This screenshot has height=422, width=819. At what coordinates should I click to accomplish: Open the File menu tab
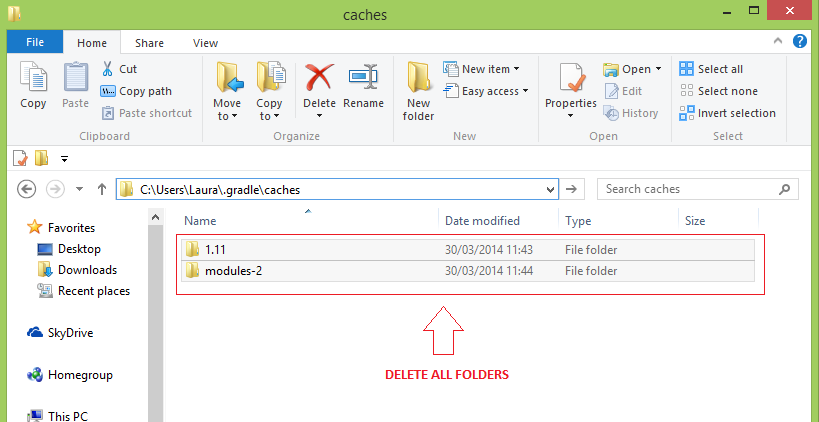pyautogui.click(x=34, y=42)
